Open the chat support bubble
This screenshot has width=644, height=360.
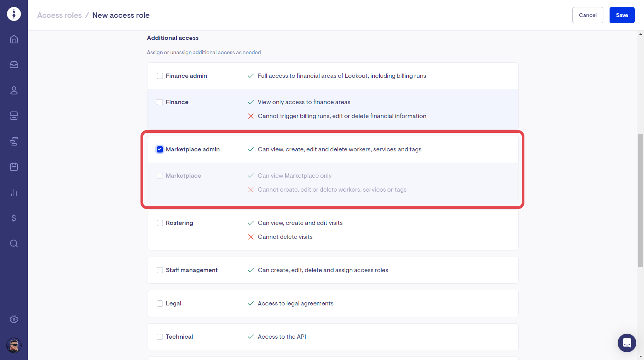coord(627,343)
